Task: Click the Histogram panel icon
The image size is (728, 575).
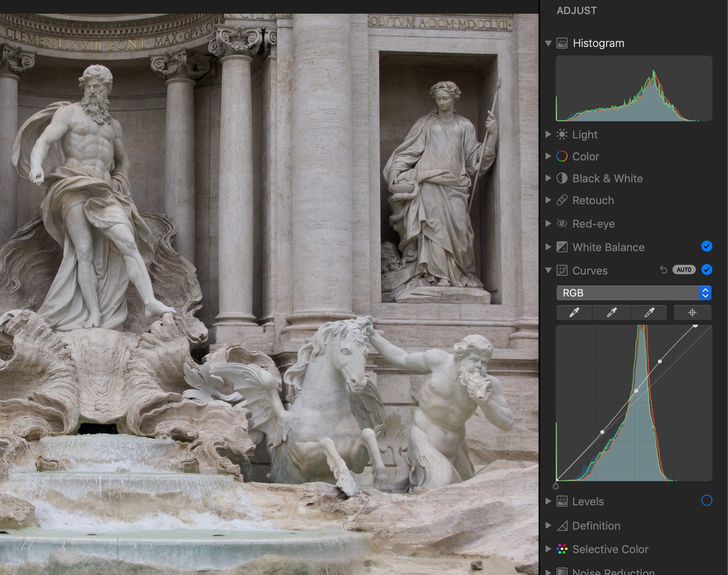Action: [562, 43]
